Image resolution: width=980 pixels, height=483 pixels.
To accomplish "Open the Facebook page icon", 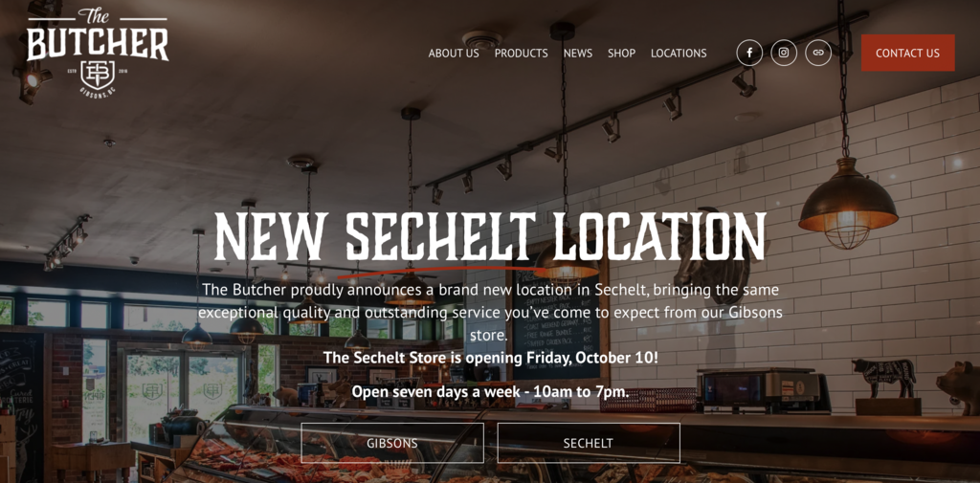I will tap(749, 53).
